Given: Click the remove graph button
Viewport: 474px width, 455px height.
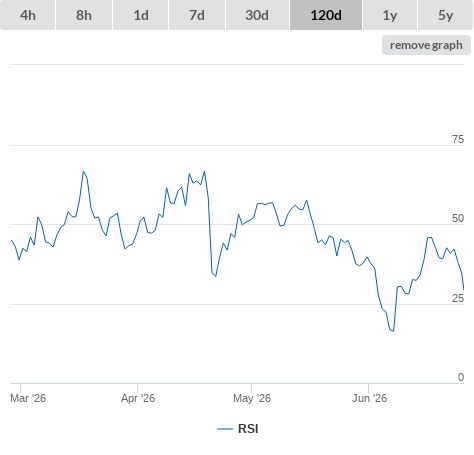Looking at the screenshot, I should coord(426,45).
